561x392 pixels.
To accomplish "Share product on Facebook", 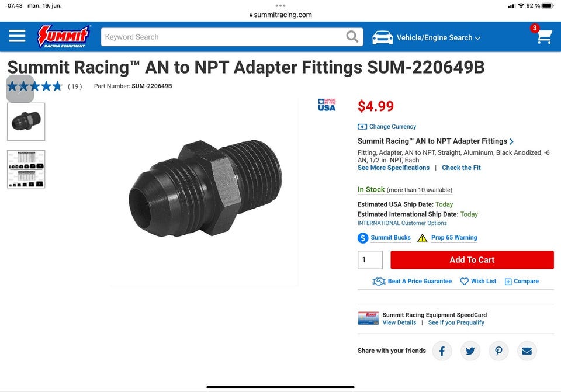I will pos(442,351).
